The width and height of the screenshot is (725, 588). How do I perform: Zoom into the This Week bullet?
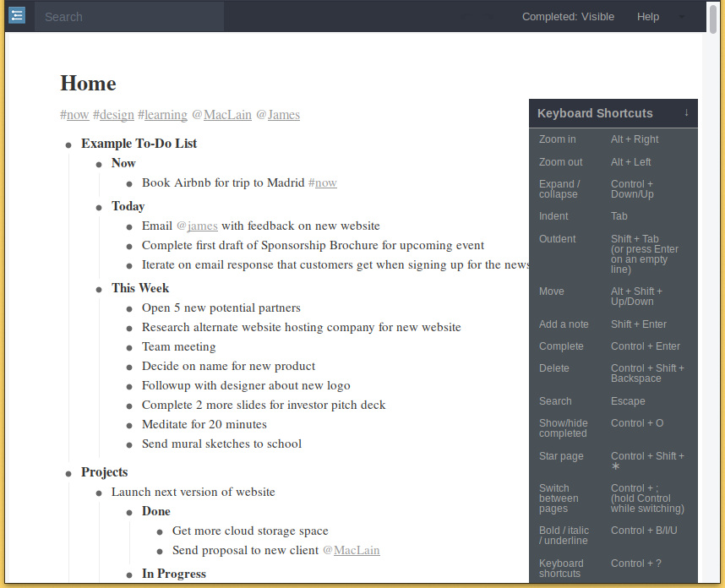[x=99, y=288]
